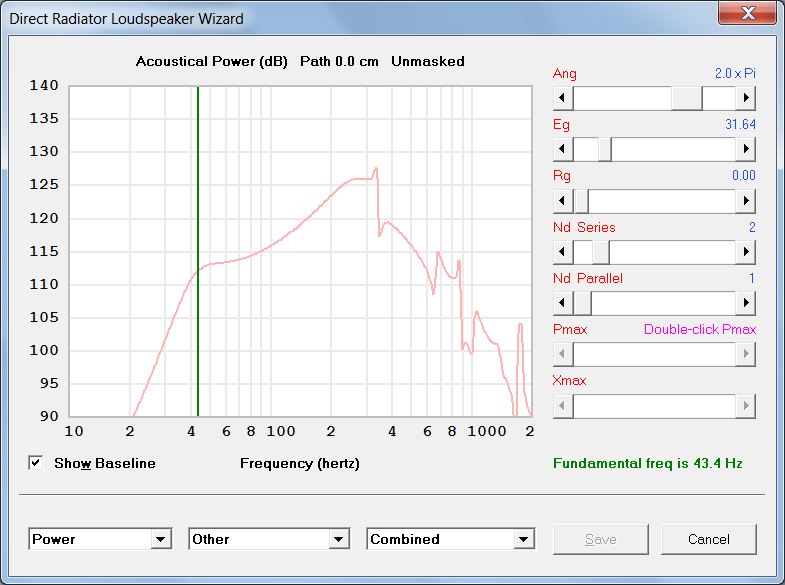Click the Fundamental freq is 43.4 Hz text
785x585 pixels.
[x=648, y=463]
